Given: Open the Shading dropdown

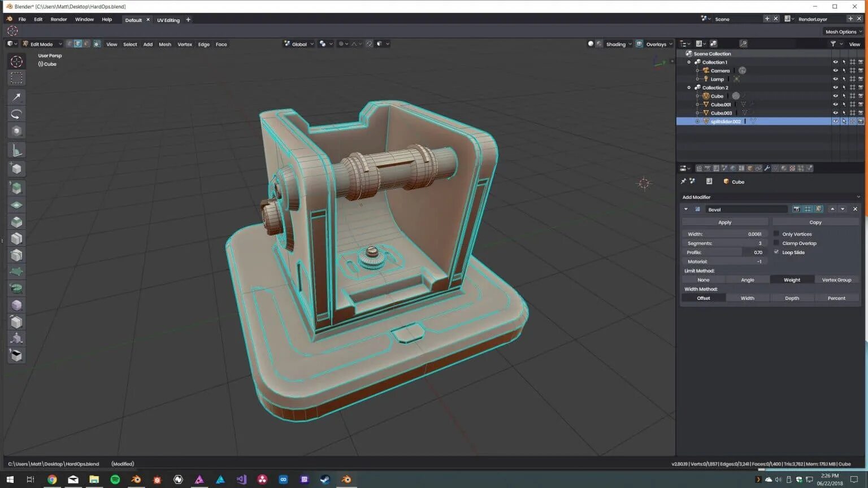Looking at the screenshot, I should (x=619, y=44).
